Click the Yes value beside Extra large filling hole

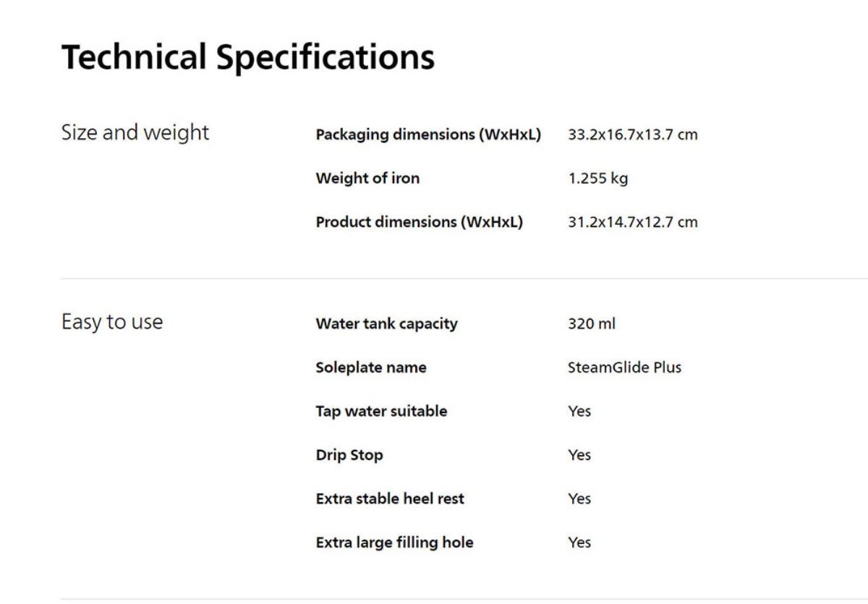coord(579,543)
